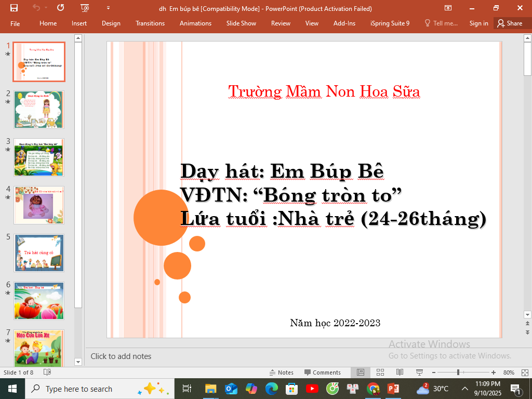Image resolution: width=532 pixels, height=399 pixels.
Task: Open the Transitions ribbon tab
Action: tap(150, 23)
